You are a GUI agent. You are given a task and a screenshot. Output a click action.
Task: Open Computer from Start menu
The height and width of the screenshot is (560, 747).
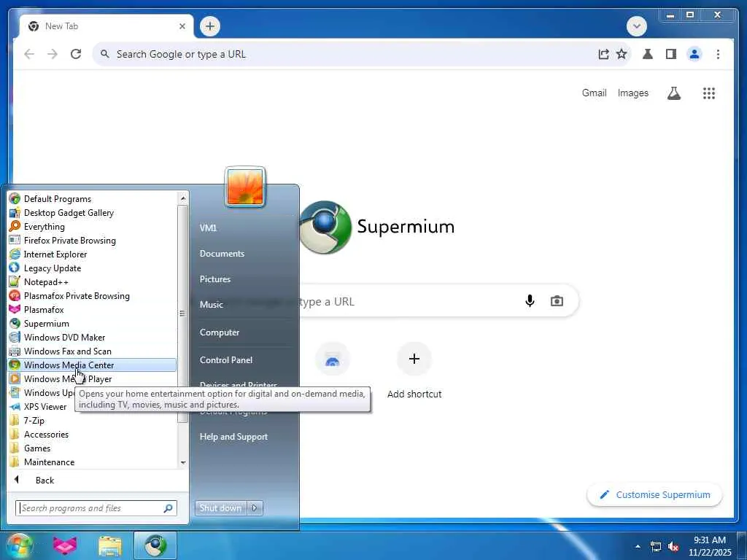(x=220, y=332)
